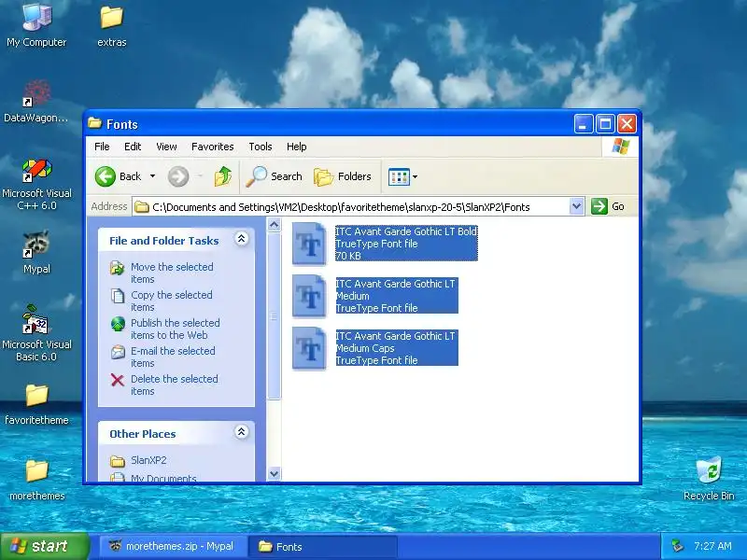Click the publish globe icon
The height and width of the screenshot is (560, 747).
118,324
